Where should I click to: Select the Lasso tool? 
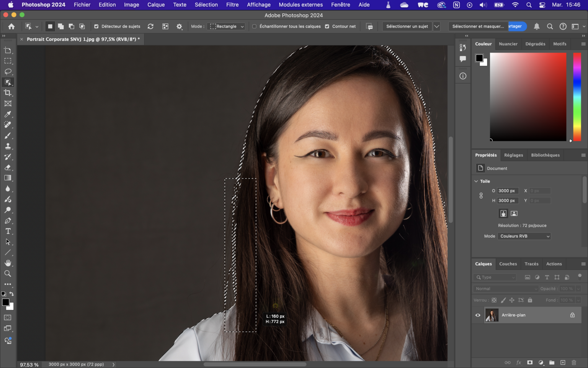pyautogui.click(x=8, y=72)
